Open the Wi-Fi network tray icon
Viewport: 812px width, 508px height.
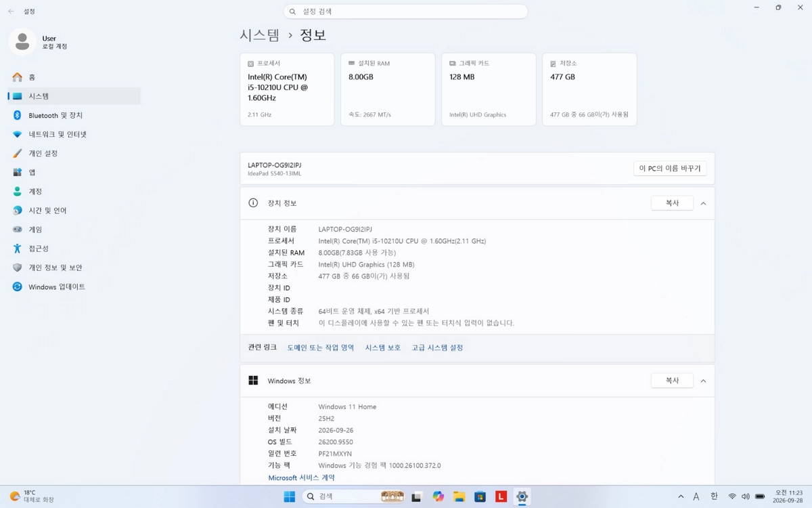pos(732,496)
